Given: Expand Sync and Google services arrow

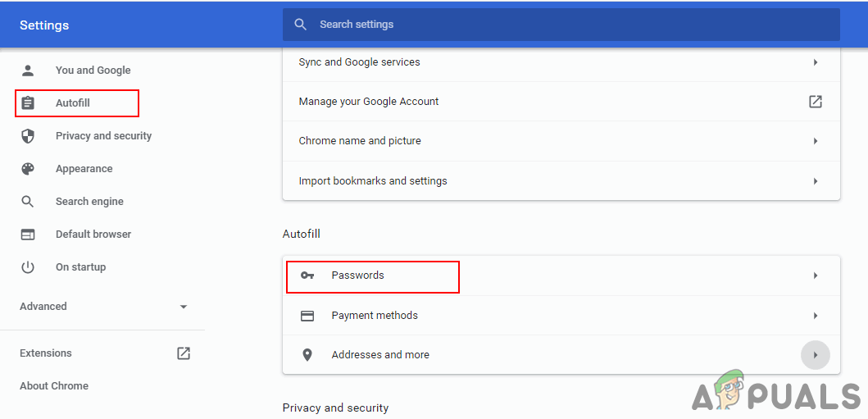Looking at the screenshot, I should [816, 62].
